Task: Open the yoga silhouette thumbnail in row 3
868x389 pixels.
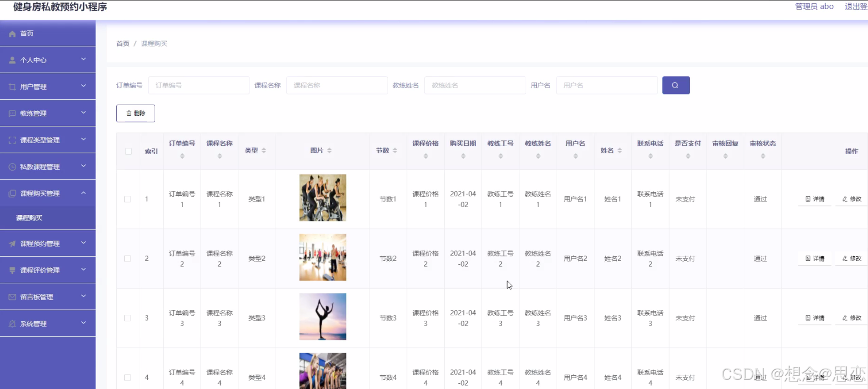Action: point(323,317)
